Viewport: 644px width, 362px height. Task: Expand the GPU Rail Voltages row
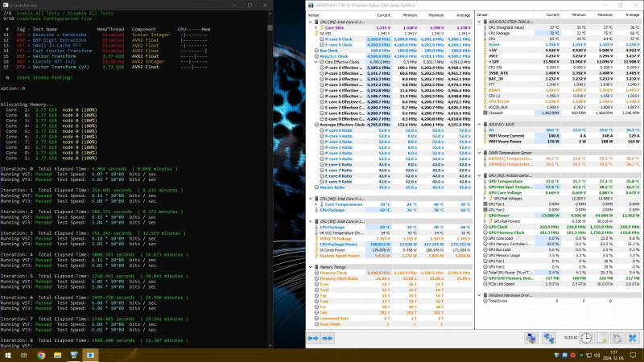(x=485, y=198)
